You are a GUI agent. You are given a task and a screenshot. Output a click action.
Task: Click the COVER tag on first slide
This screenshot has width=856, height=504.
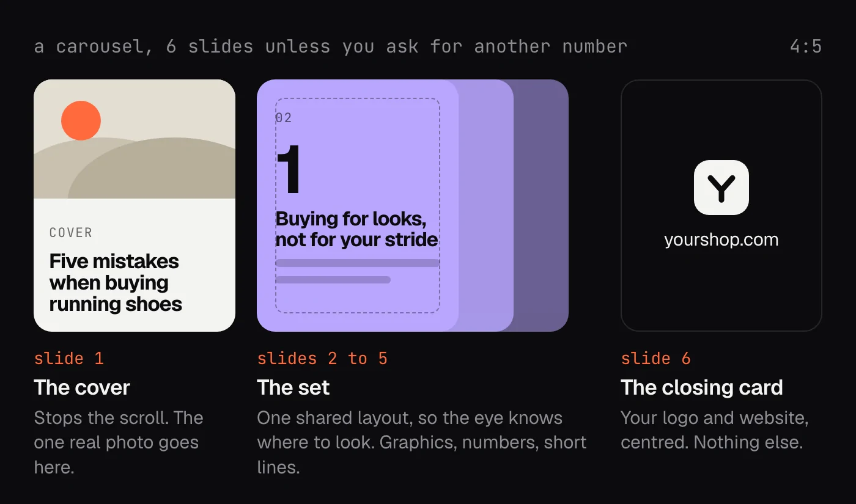[x=71, y=233]
